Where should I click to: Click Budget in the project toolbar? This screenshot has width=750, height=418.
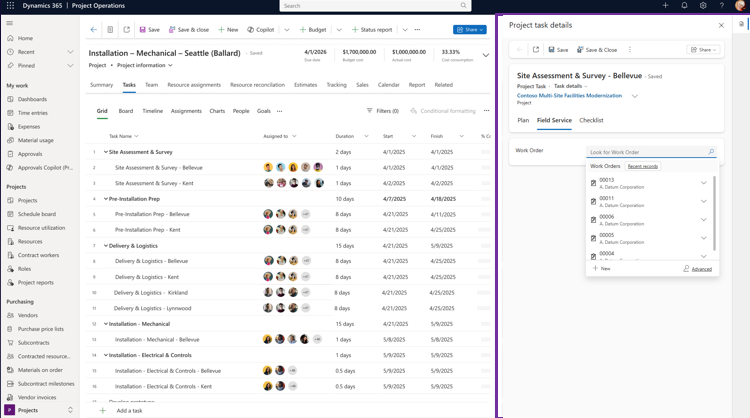pos(313,30)
